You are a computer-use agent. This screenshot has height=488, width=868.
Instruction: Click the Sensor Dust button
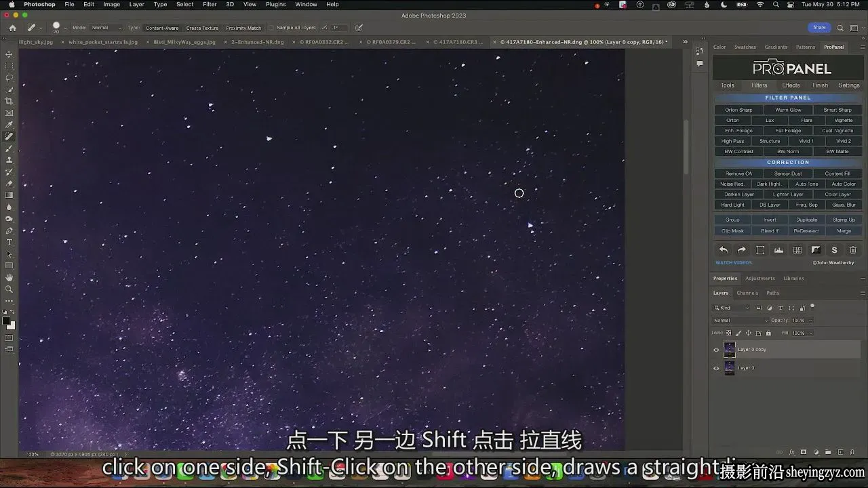pyautogui.click(x=788, y=174)
